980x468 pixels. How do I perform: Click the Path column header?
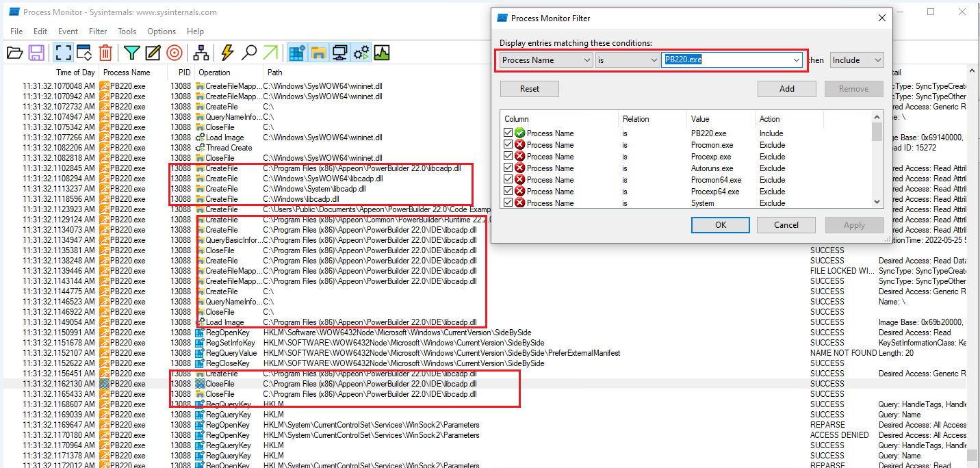coord(274,73)
